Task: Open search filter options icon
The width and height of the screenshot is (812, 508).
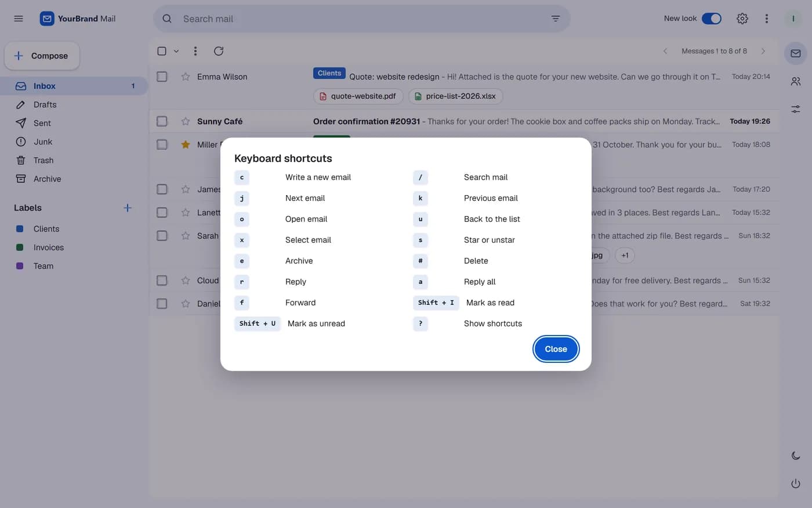Action: 555,19
